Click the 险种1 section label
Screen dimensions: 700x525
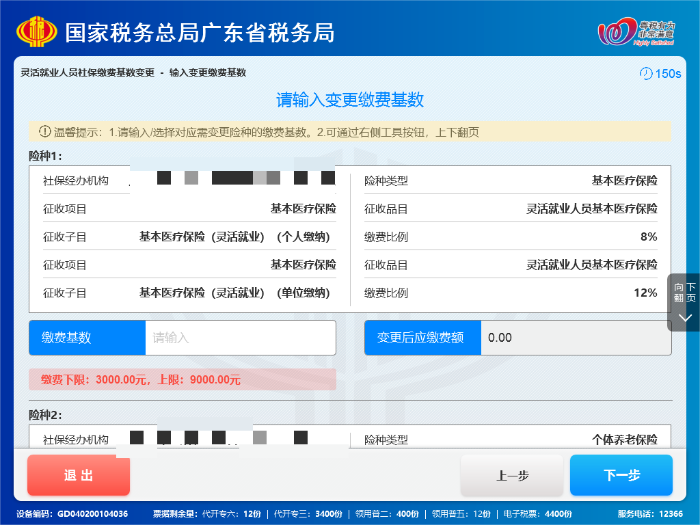click(x=45, y=156)
